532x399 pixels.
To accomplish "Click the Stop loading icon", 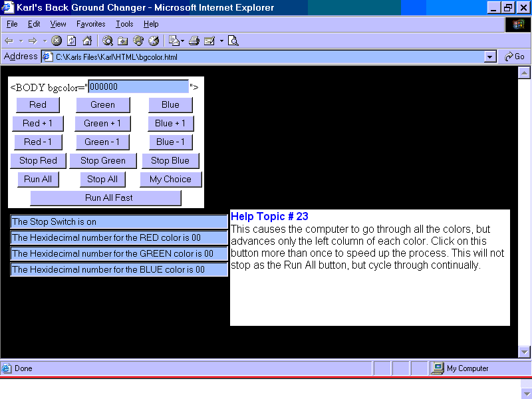I will click(57, 41).
